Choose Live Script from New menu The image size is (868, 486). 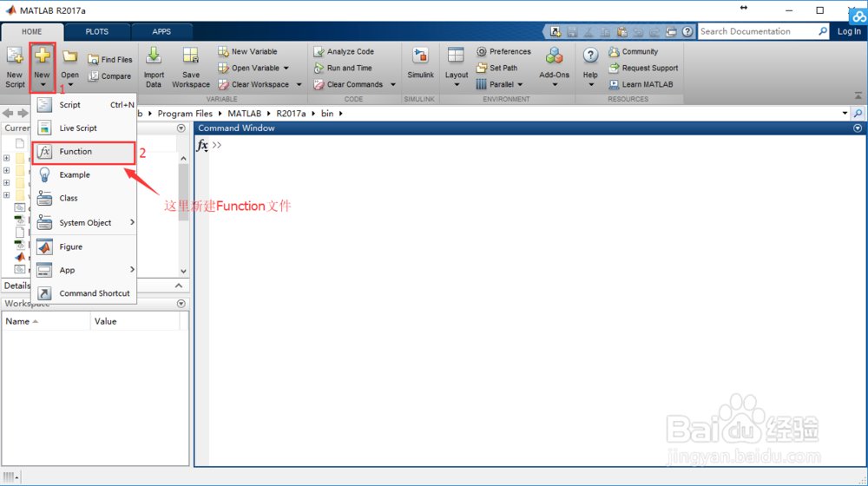[x=83, y=128]
